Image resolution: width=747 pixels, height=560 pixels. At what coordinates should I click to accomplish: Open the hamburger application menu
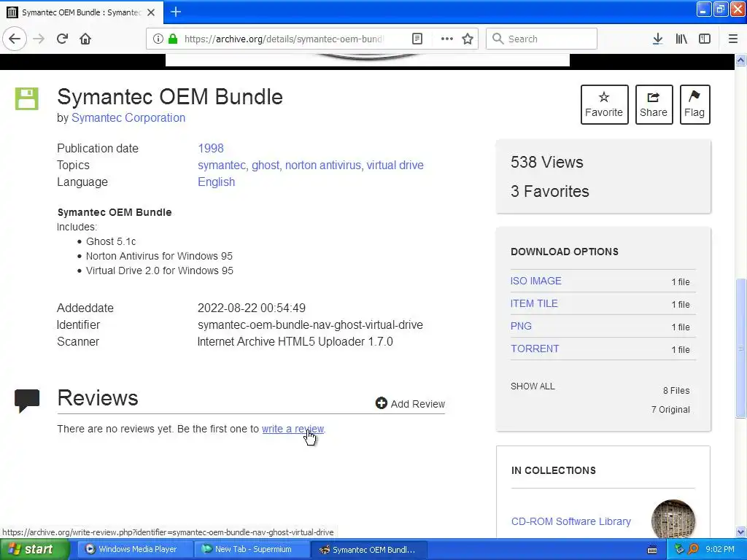732,39
